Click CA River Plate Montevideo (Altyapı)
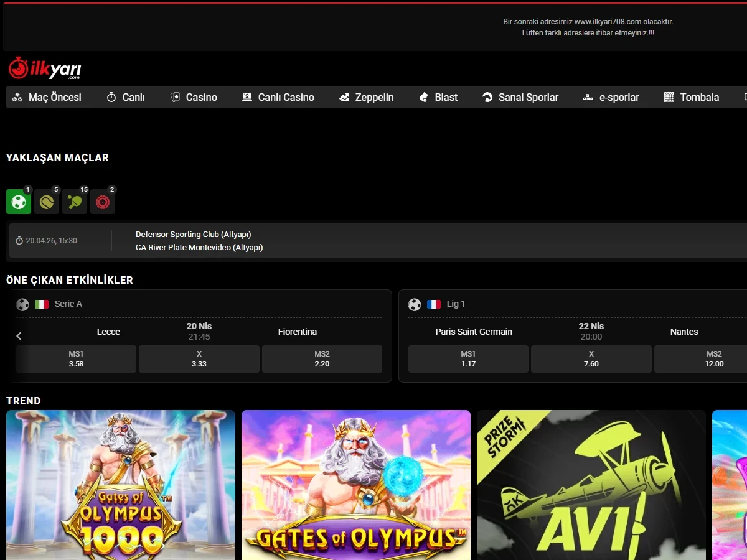The image size is (747, 560). pos(199,248)
